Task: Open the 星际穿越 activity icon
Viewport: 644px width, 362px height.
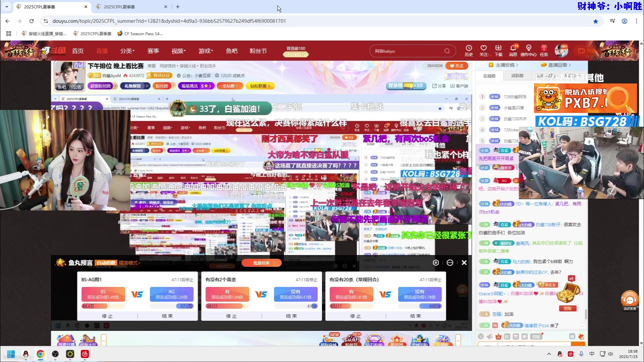Action: (329, 340)
